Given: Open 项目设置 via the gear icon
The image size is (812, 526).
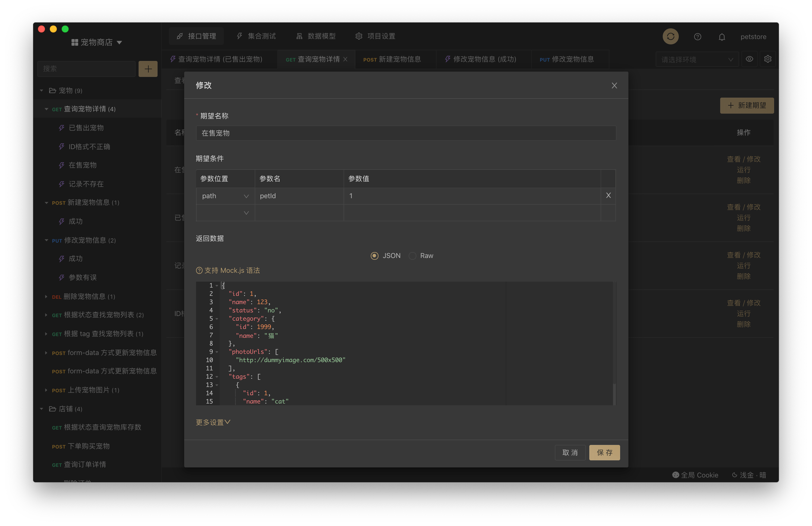Looking at the screenshot, I should [x=359, y=36].
